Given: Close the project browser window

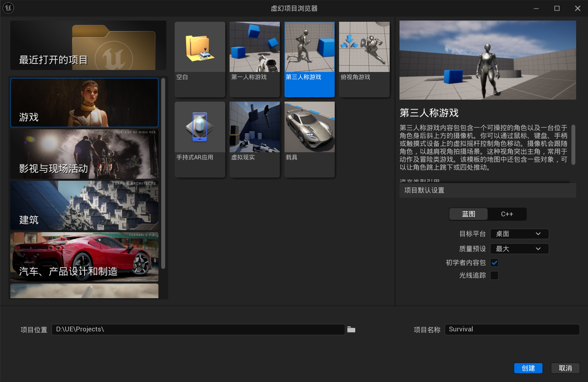Looking at the screenshot, I should tap(578, 8).
